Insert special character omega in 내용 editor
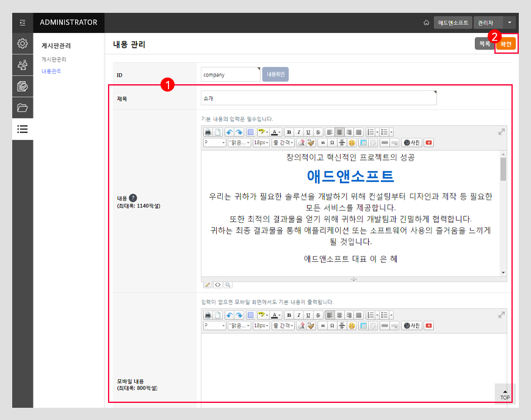531x420 pixels. (332, 143)
